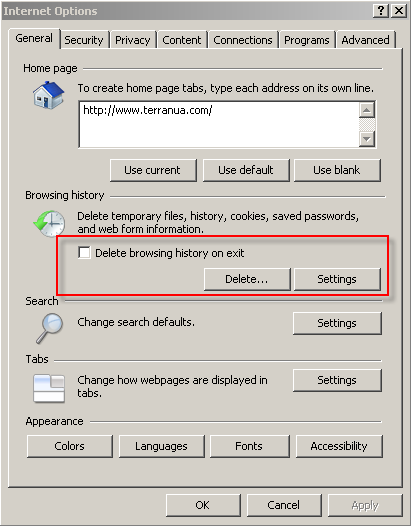
Task: Enable Delete browsing history on exit
Action: 84,252
